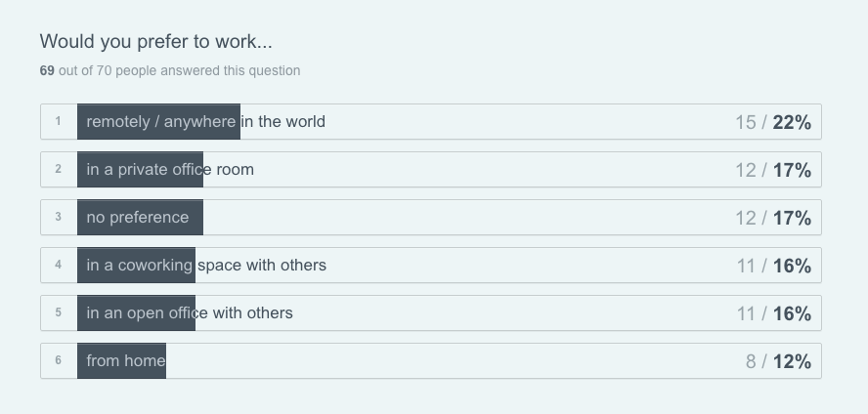
Task: Click the '12 / 17%' result for private office room
Action: 773,170
